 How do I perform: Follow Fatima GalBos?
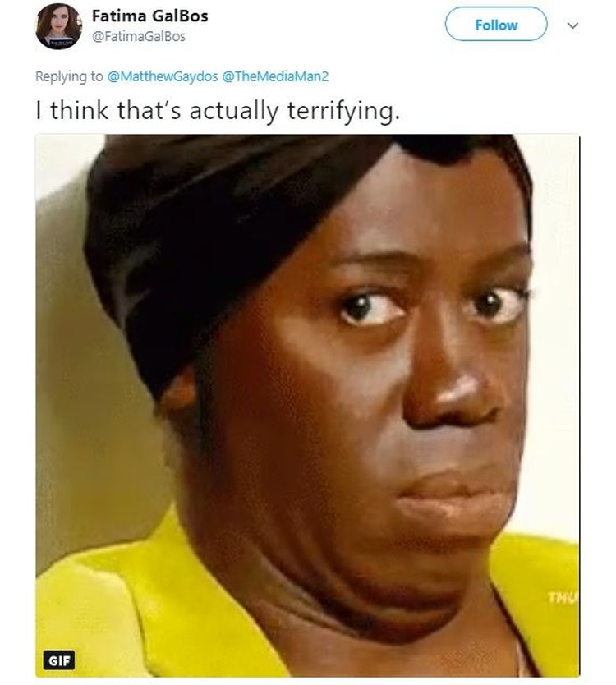(x=496, y=25)
